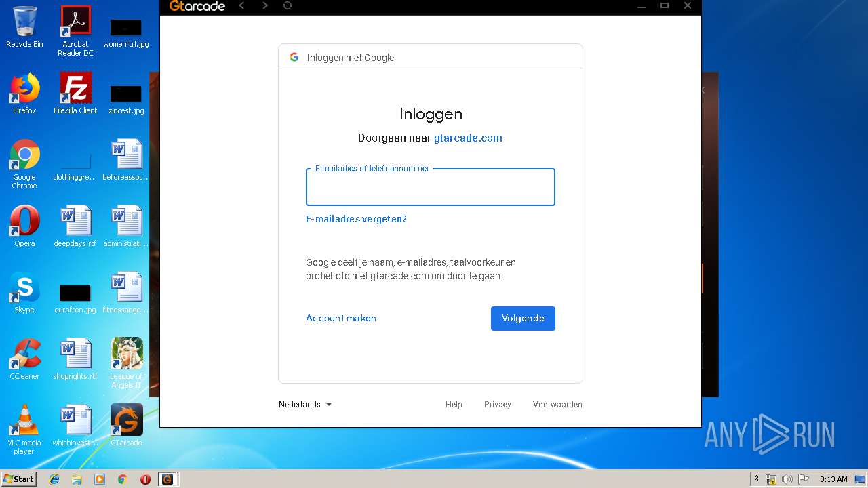Image resolution: width=868 pixels, height=488 pixels.
Task: Maximize the GTarcade window
Action: [665, 6]
